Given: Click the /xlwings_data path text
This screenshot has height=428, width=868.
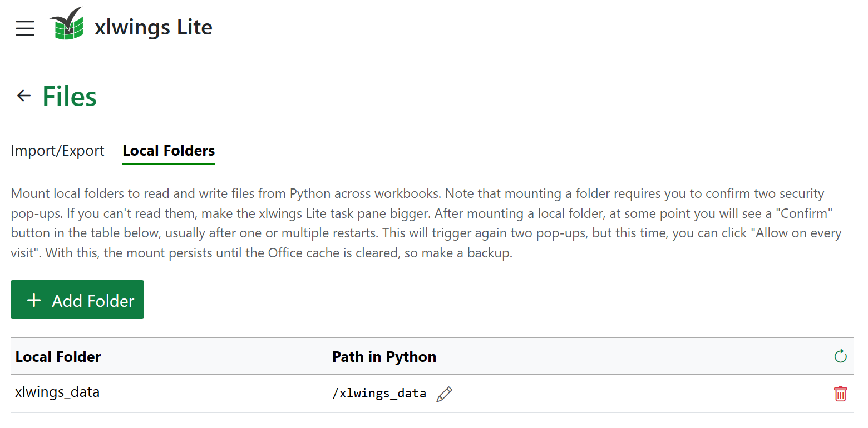Looking at the screenshot, I should click(x=379, y=394).
